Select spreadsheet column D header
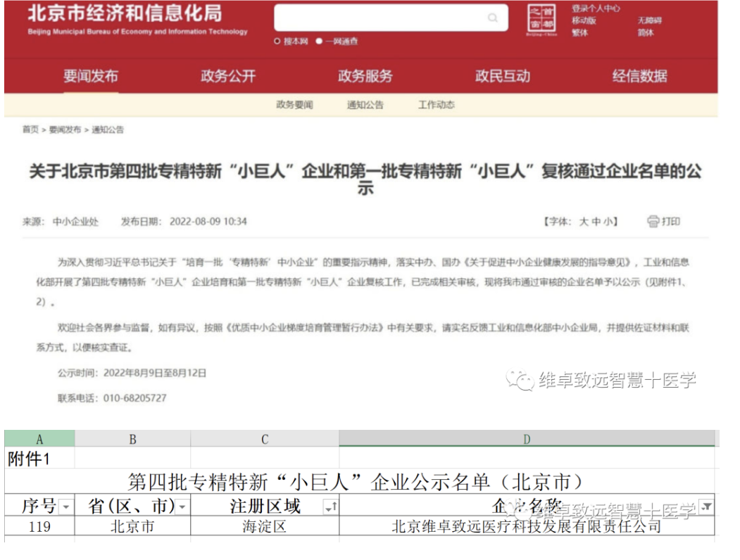 (527, 439)
